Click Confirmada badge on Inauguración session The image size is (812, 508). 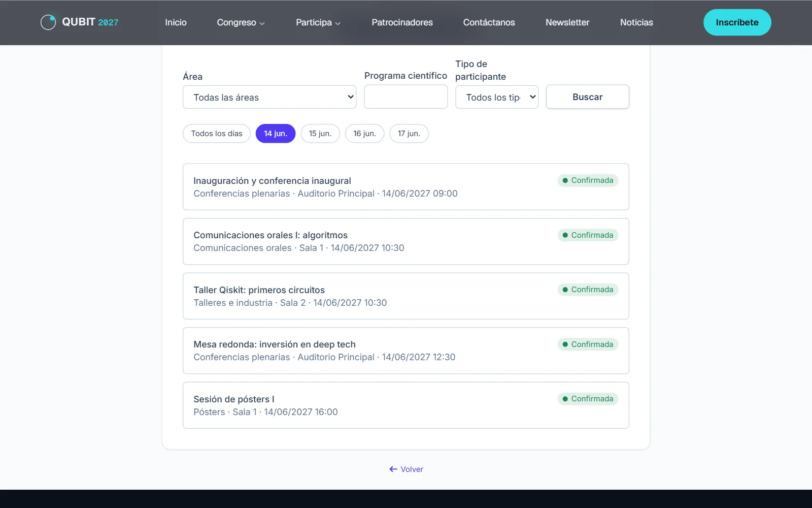[x=588, y=180]
